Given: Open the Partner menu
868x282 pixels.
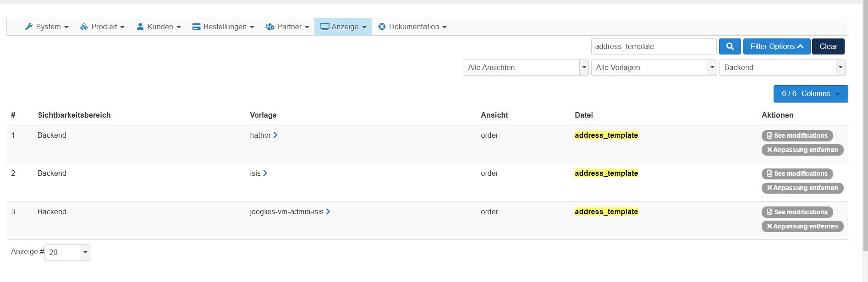Looking at the screenshot, I should tap(287, 27).
